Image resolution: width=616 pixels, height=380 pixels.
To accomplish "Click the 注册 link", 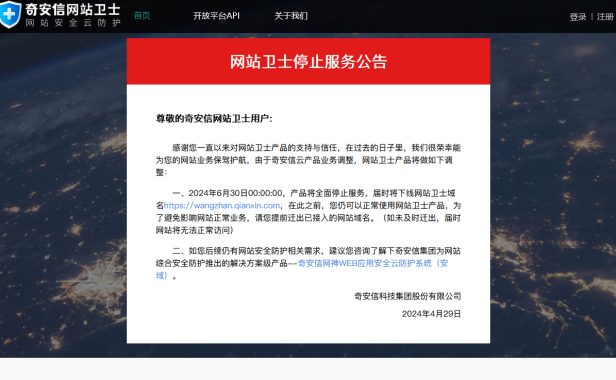I will point(605,17).
